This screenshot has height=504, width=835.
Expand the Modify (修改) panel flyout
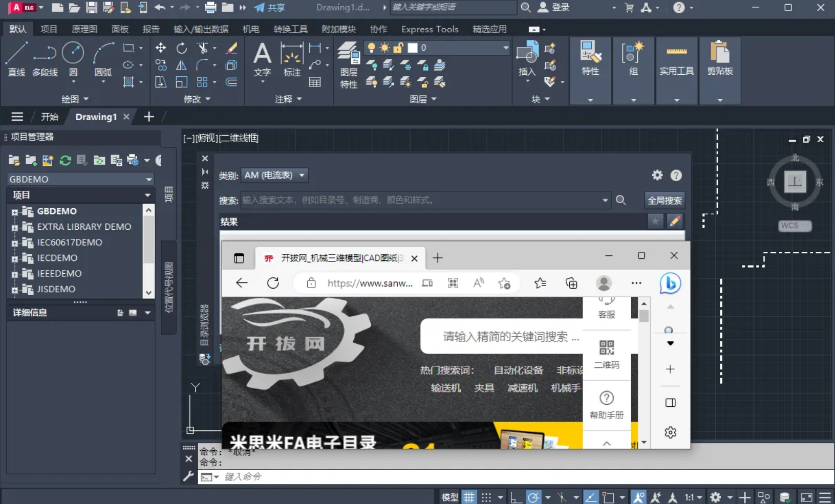click(197, 99)
